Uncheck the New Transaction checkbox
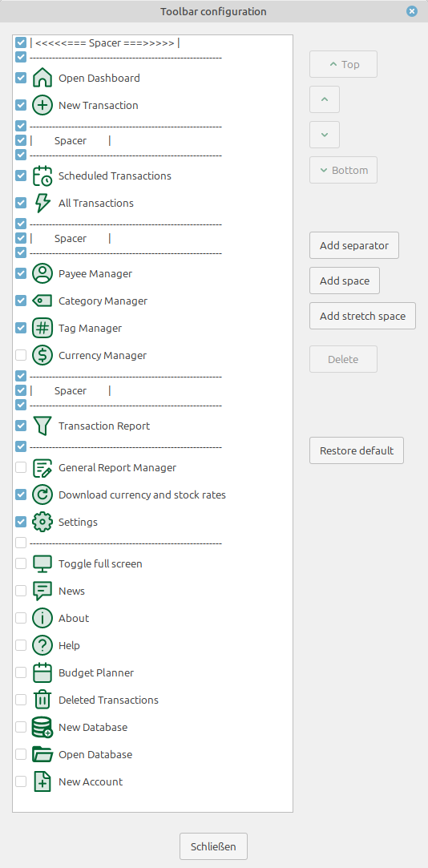The image size is (428, 868). (21, 105)
